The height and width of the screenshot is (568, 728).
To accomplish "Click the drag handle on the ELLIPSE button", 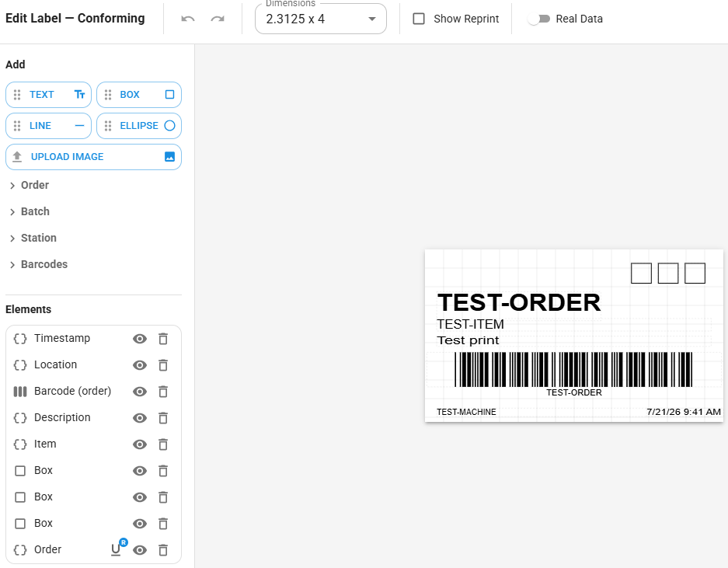I will [108, 126].
